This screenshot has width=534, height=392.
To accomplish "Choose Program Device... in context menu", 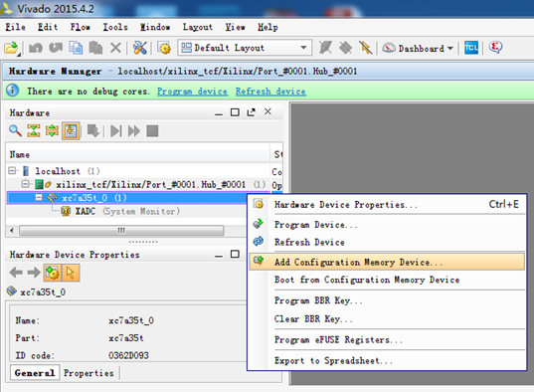I will click(387, 225).
